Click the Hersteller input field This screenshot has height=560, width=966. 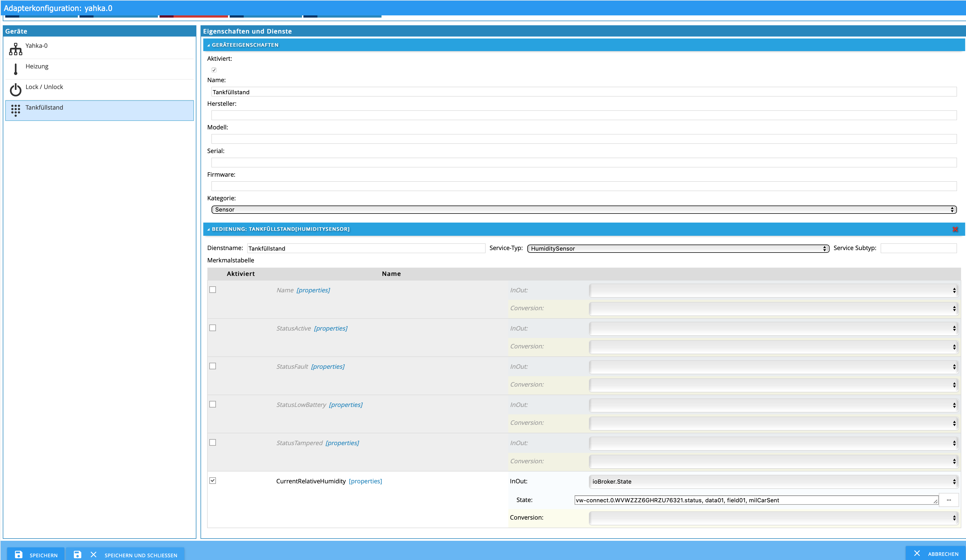[583, 115]
